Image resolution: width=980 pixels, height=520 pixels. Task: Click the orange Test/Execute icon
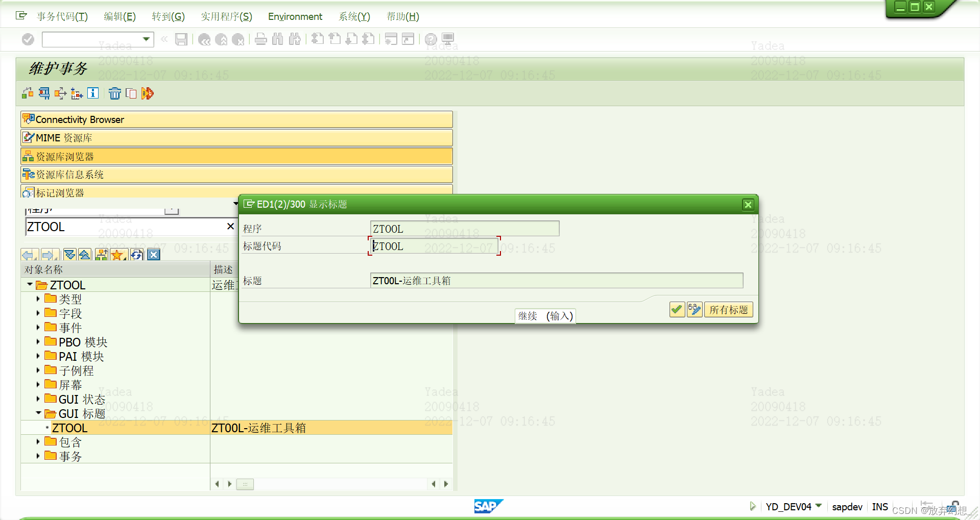[148, 93]
